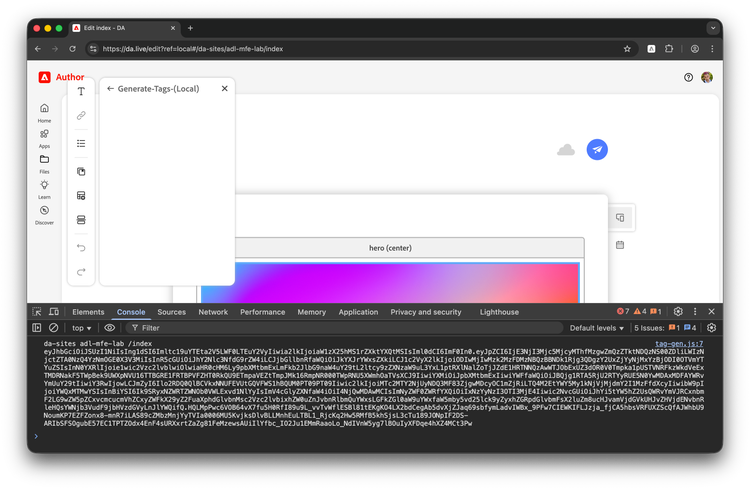Switch to the Sources tab
This screenshot has width=750, height=489.
point(171,312)
